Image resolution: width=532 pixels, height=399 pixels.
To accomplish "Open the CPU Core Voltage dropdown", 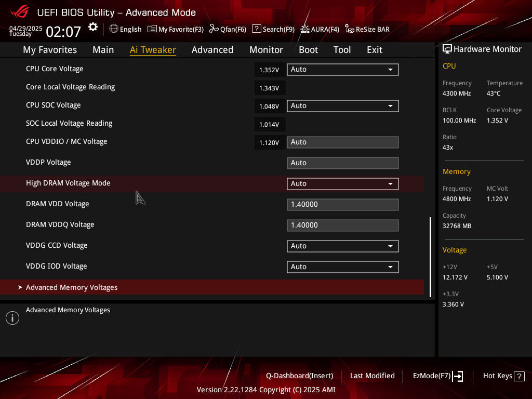I will pos(343,70).
